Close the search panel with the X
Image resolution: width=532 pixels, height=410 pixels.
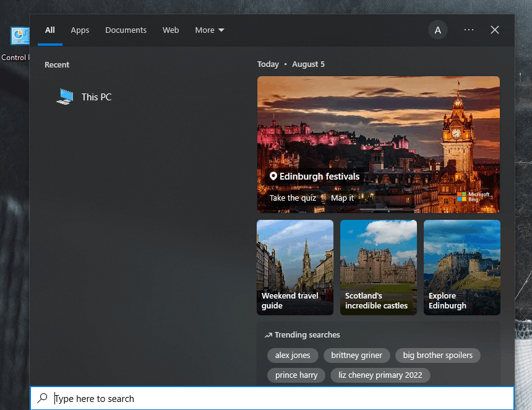coord(495,30)
